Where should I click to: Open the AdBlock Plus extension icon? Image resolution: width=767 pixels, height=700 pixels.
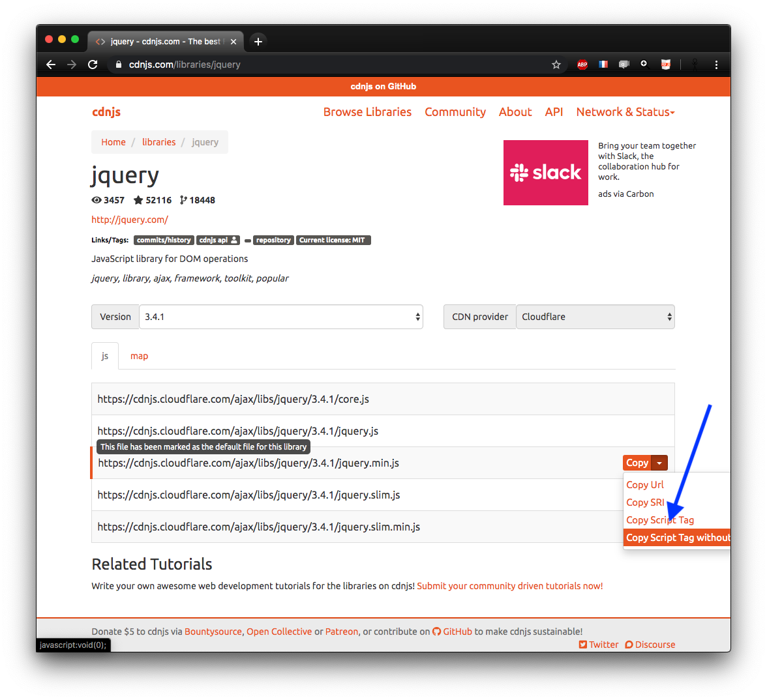click(582, 65)
